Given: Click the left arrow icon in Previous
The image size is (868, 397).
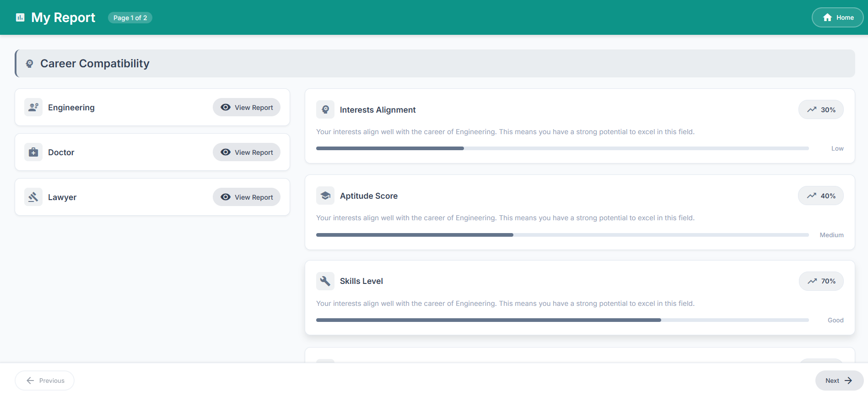Looking at the screenshot, I should coord(30,381).
